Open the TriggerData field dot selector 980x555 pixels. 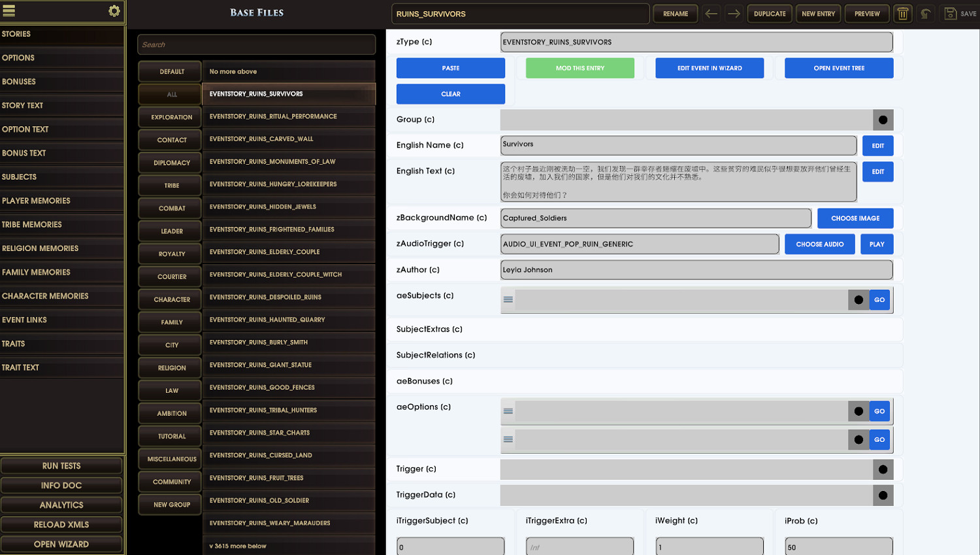(x=883, y=496)
